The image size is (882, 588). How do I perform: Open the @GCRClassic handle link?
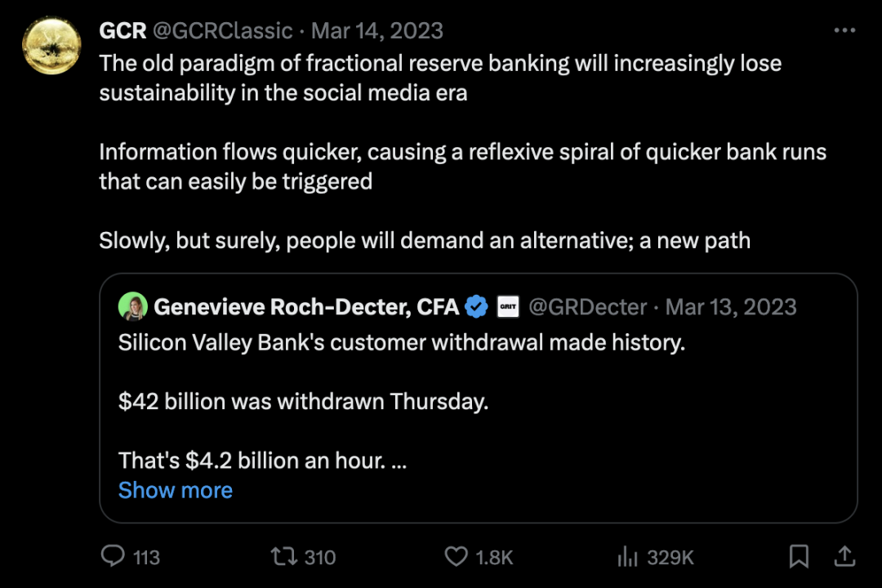coord(223,31)
